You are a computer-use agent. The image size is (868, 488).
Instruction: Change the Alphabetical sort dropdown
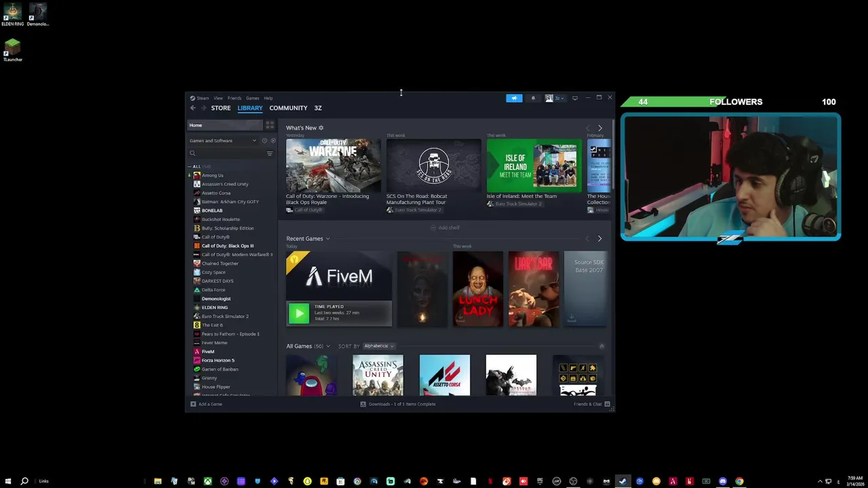(378, 346)
